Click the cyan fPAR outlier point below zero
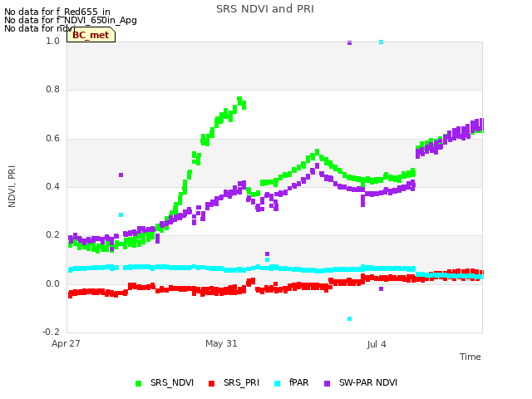Screen dimensions: 532x399 (349, 318)
